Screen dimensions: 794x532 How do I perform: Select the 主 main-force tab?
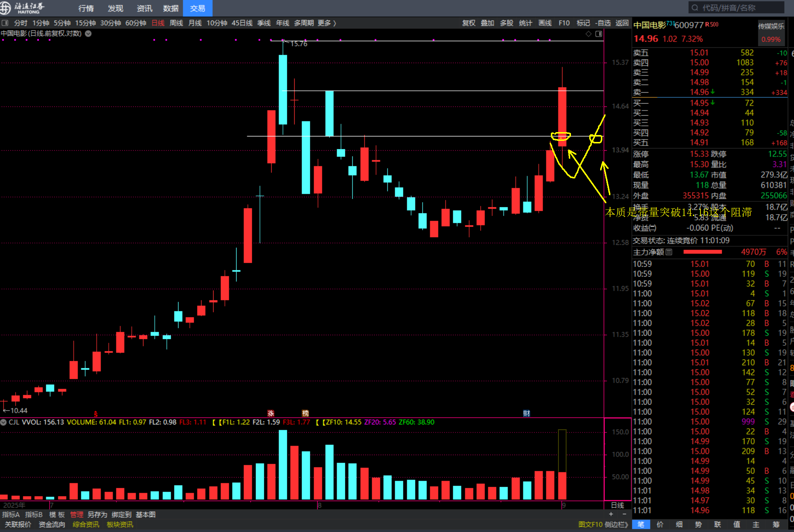(x=756, y=524)
